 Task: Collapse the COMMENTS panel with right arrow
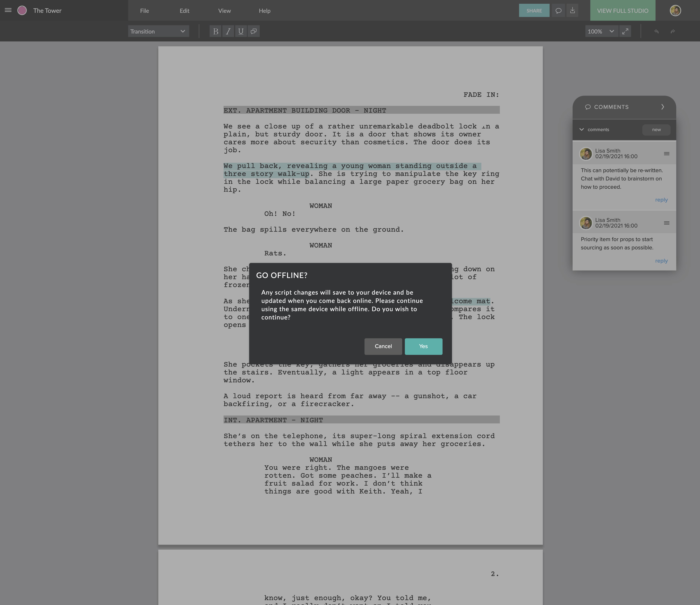pos(662,107)
